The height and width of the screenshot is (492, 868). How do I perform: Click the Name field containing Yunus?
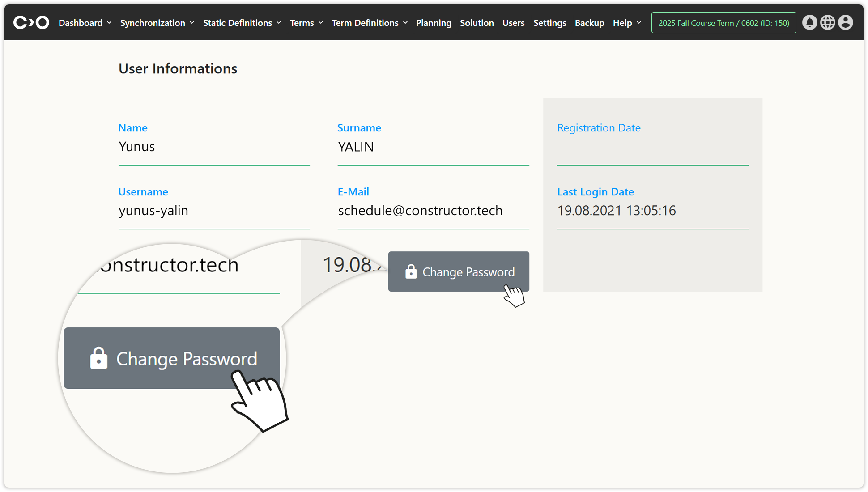tap(214, 147)
